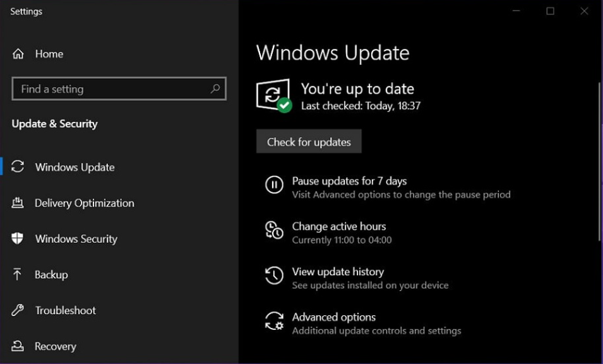Screen dimensions: 603x364
Task: Click the magnifier search icon
Action: click(x=215, y=89)
